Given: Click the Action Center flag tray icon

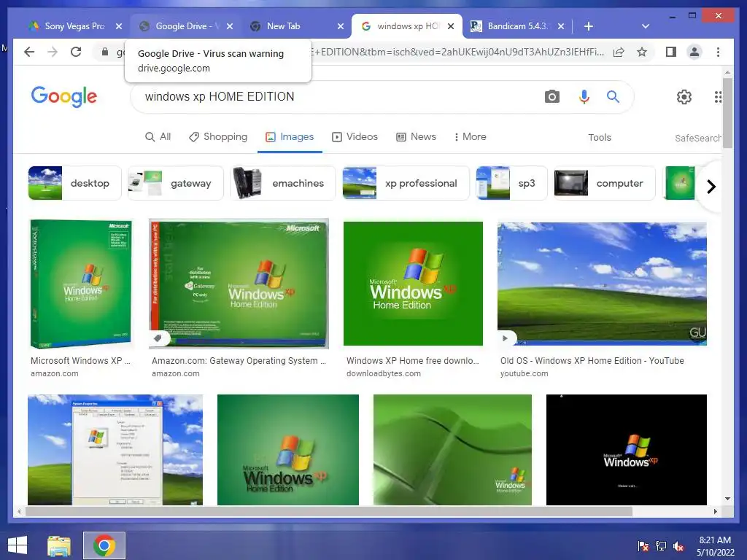Looking at the screenshot, I should click(643, 546).
